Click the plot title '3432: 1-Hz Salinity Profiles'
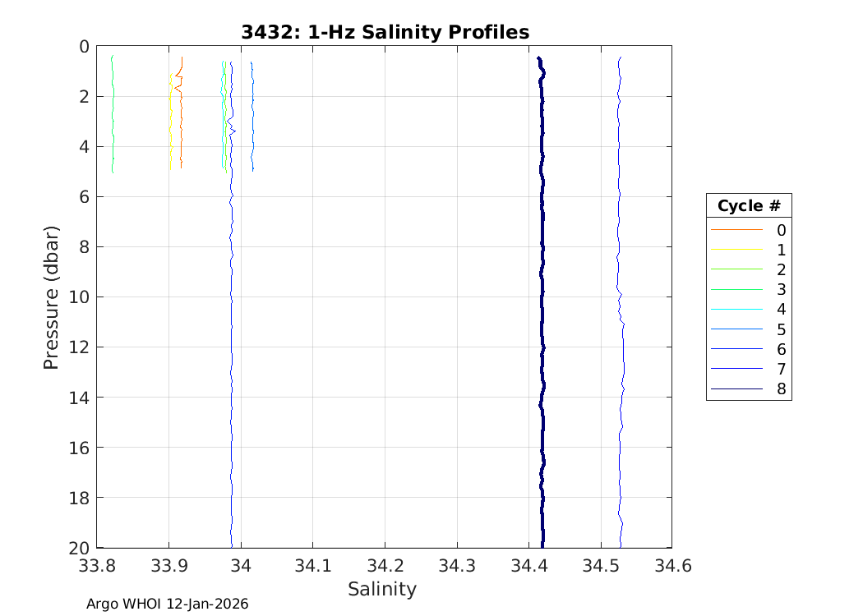Screen dimensions: 863x616 pyautogui.click(x=385, y=32)
